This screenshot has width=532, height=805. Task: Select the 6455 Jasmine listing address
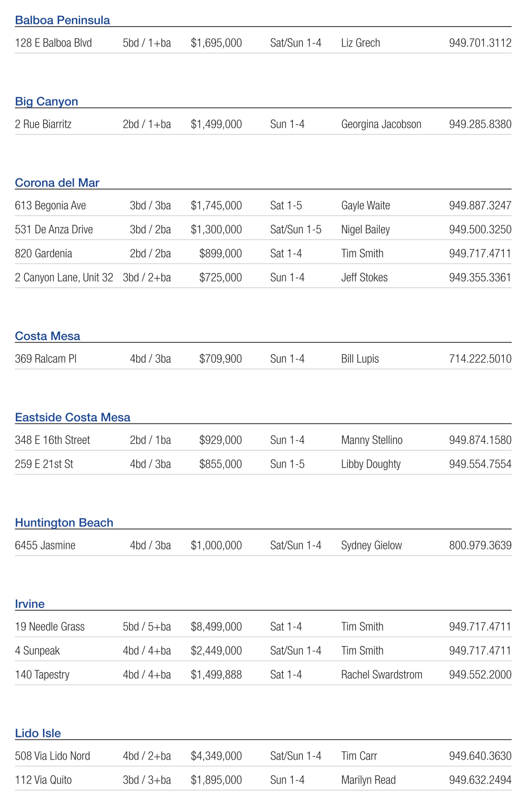coord(45,546)
